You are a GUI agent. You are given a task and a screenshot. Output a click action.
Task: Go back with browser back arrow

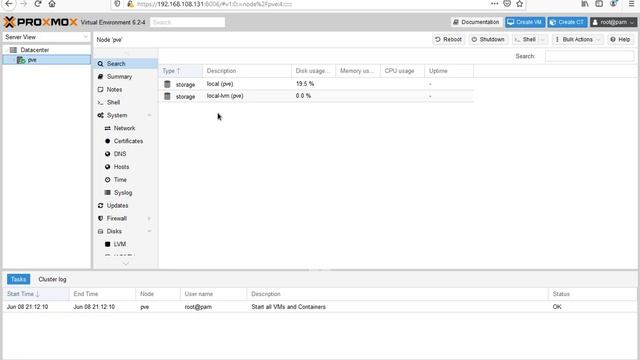coord(9,4)
